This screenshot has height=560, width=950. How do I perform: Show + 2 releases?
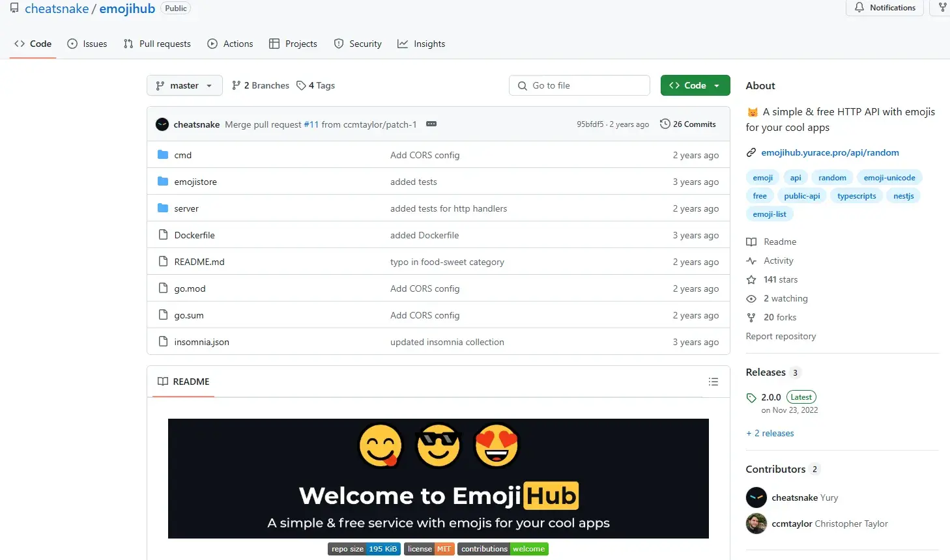[x=770, y=433]
